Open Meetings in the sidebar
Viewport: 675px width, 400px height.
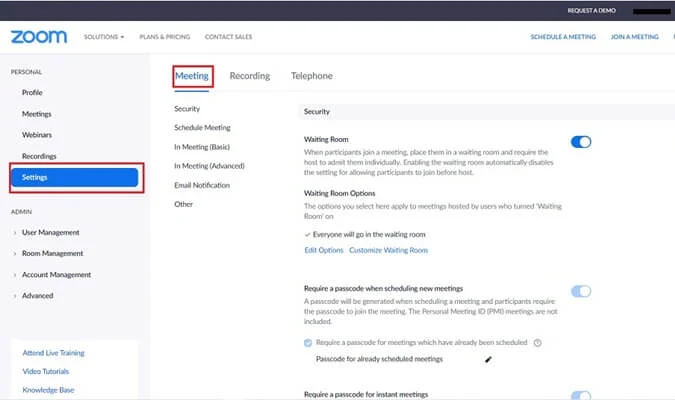37,114
